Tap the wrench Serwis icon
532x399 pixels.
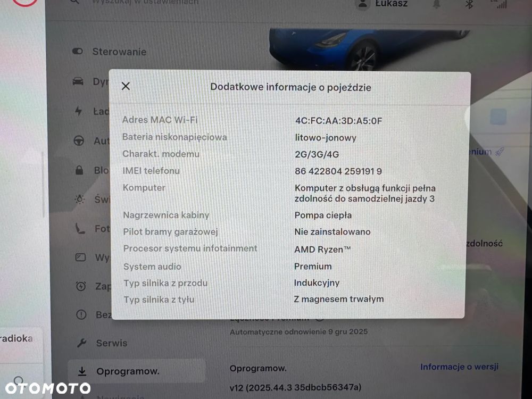(x=81, y=343)
